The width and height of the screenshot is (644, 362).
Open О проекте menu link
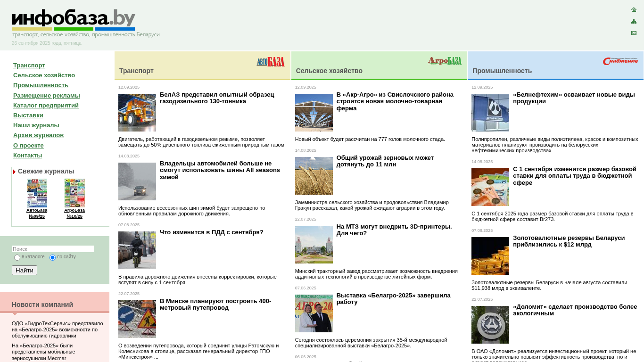coord(28,146)
